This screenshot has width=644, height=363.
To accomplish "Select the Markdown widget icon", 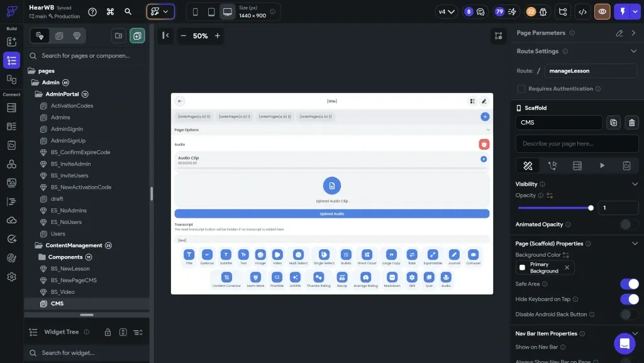I will pos(392,277).
